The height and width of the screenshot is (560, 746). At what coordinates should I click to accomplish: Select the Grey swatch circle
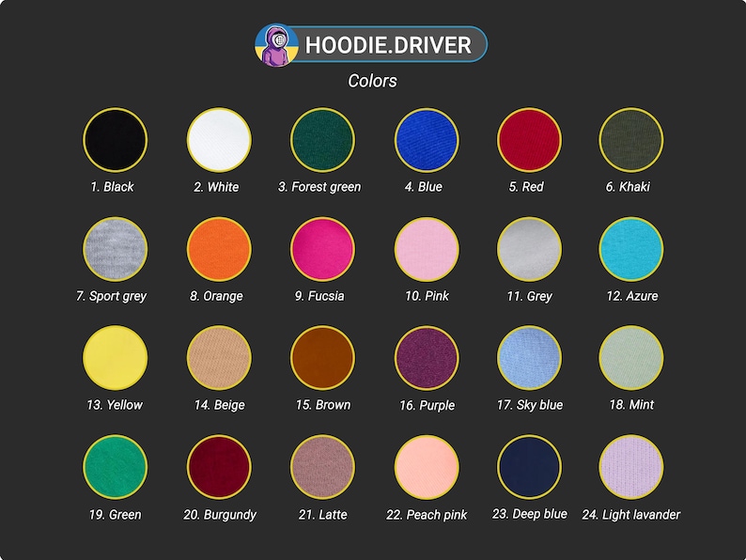(x=529, y=249)
